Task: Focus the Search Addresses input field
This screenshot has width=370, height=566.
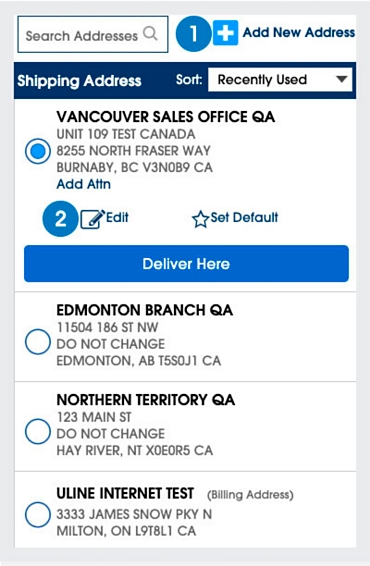Action: 93,34
